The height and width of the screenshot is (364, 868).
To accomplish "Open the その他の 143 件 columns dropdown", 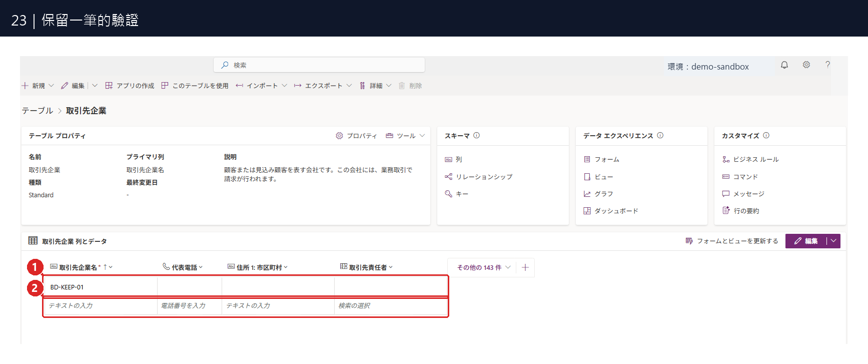I will (483, 267).
